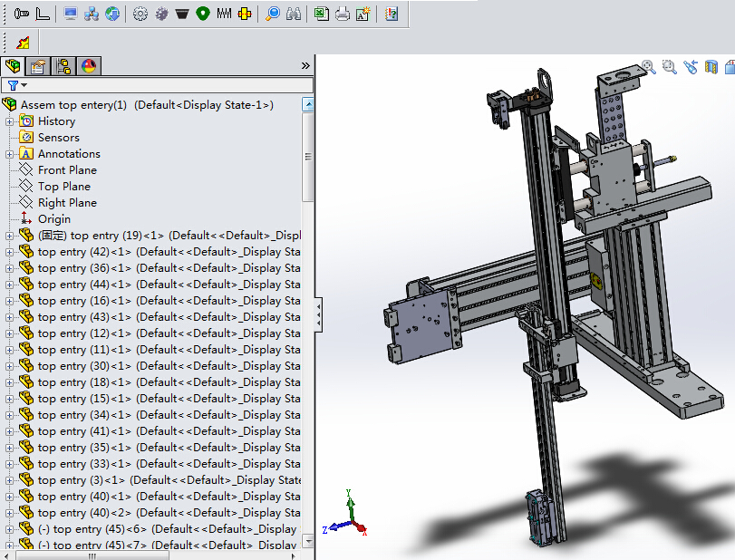Open the Section View tool
The image size is (735, 560).
(711, 67)
